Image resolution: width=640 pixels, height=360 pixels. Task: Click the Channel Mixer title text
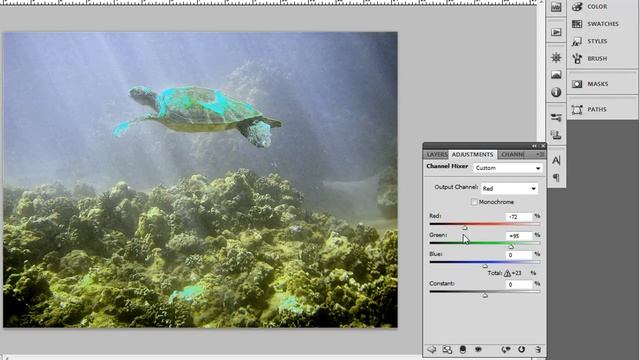pos(447,167)
